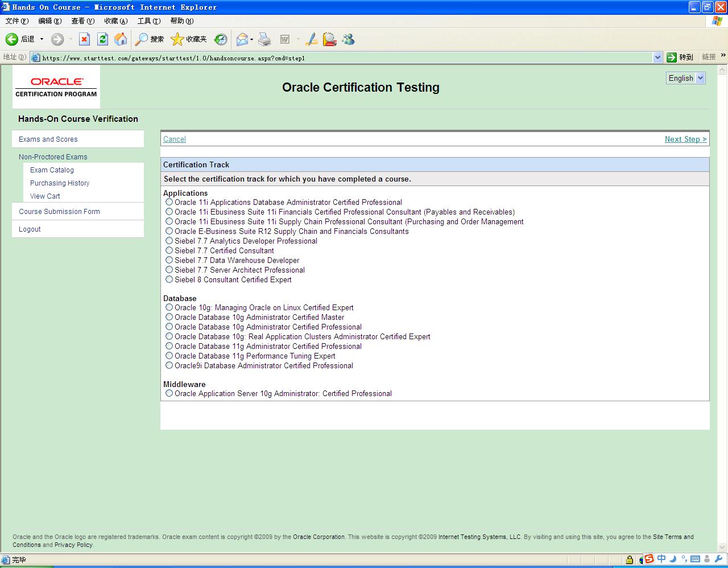
Task: Click the Print printer icon
Action: pyautogui.click(x=264, y=39)
